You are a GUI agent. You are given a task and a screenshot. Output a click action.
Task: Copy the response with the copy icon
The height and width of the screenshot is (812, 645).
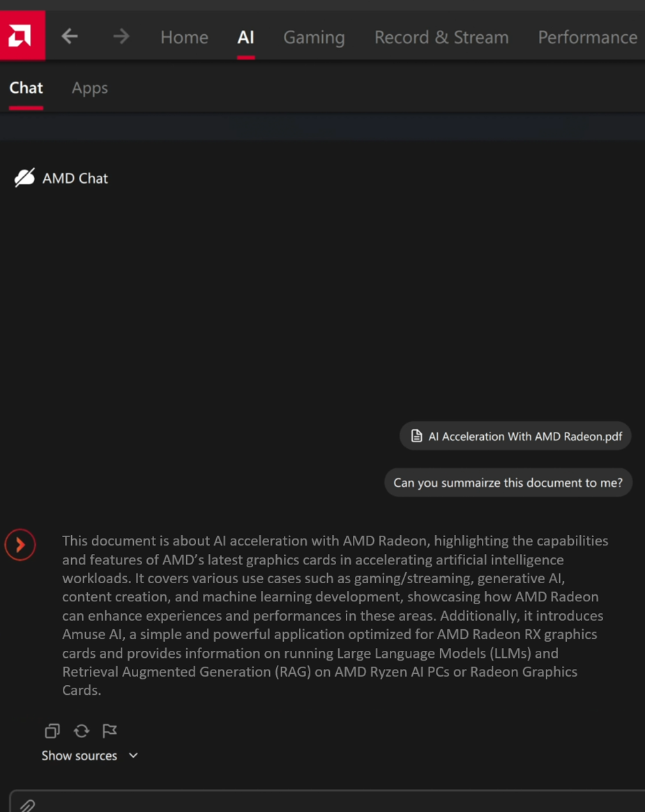tap(52, 730)
